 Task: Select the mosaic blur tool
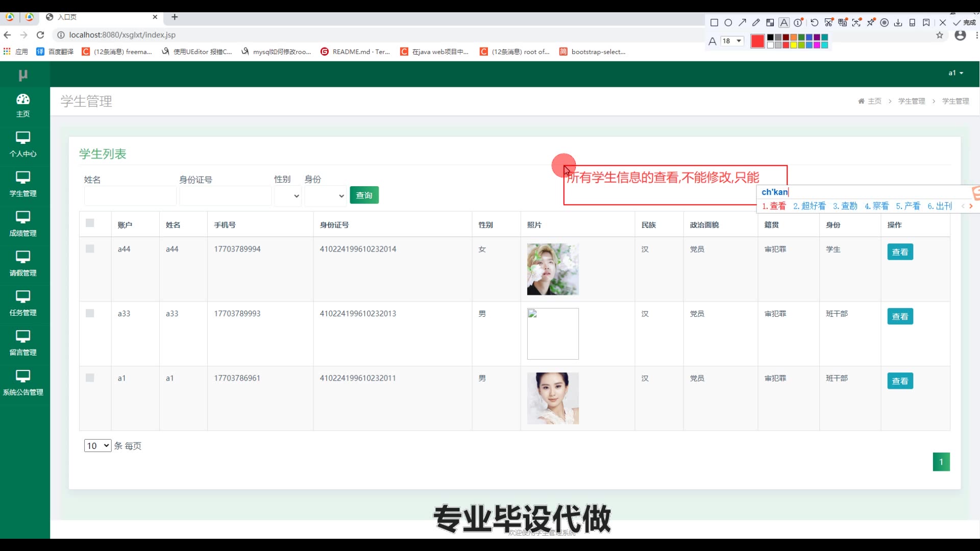point(770,22)
